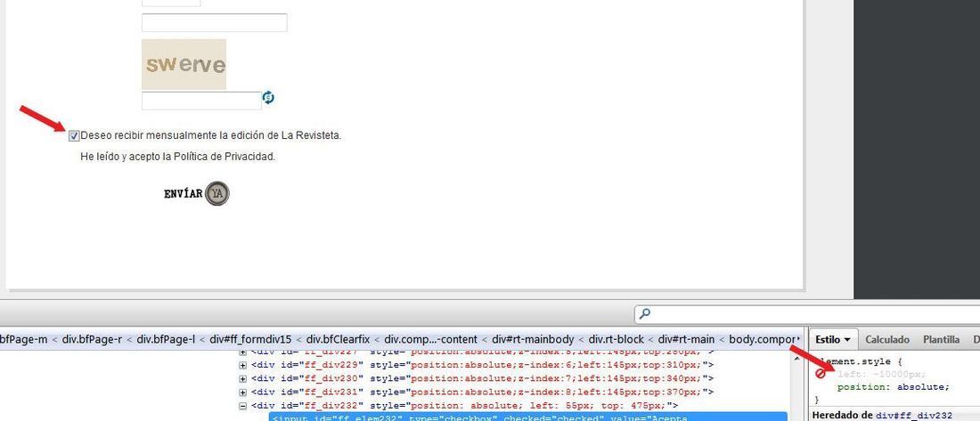Select div#rt-mainbody in the breadcrumb
Image resolution: width=980 pixels, height=421 pixels.
point(533,339)
